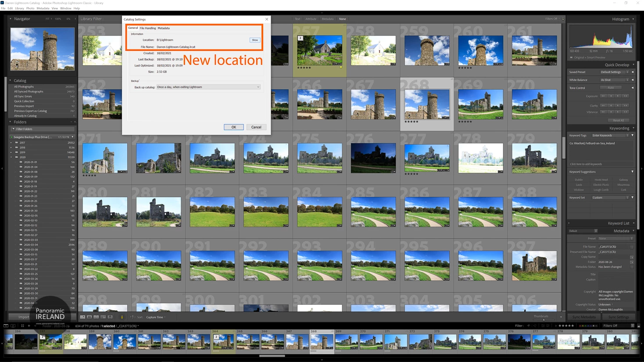Open Keyword Set Custom dropdown

pyautogui.click(x=611, y=198)
